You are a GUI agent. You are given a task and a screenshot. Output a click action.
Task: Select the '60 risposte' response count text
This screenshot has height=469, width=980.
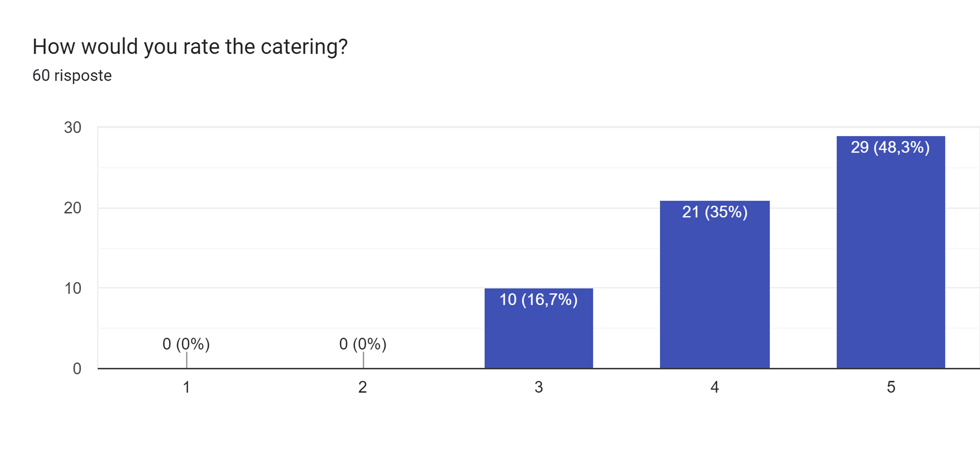click(x=72, y=75)
